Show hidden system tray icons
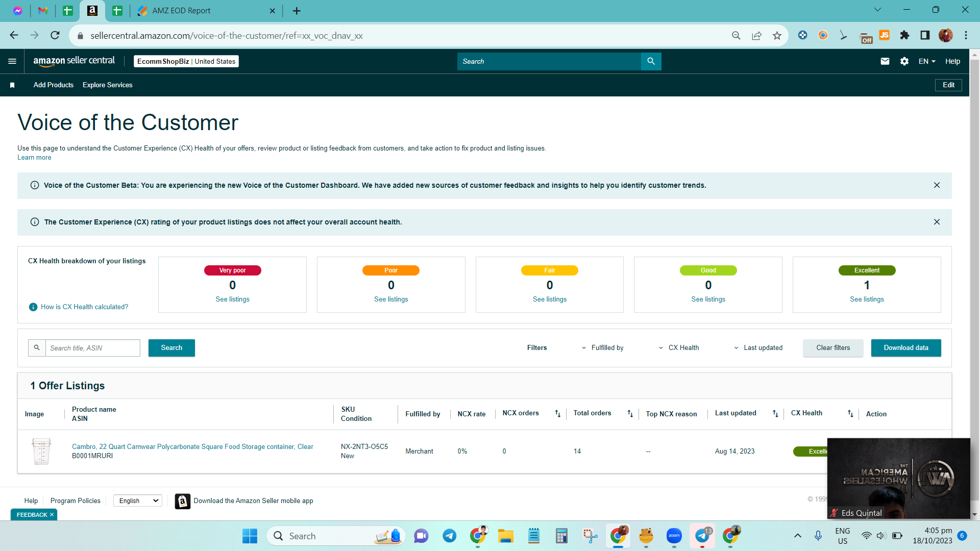980x551 pixels. click(x=797, y=536)
